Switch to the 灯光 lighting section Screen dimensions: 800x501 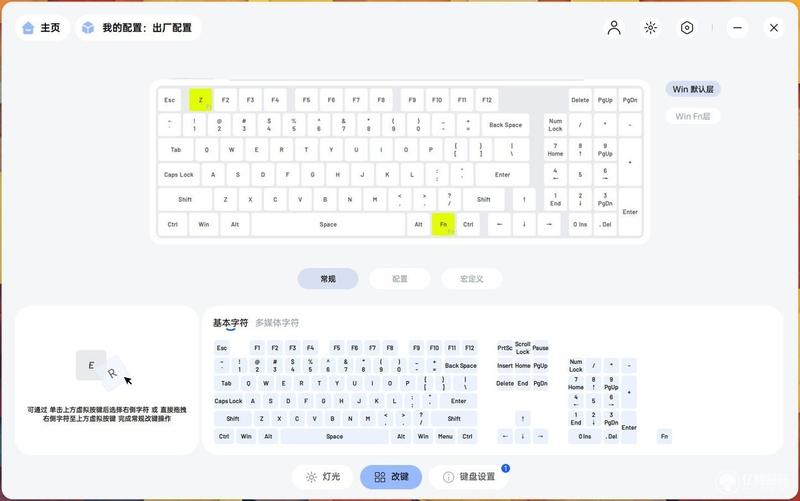323,477
